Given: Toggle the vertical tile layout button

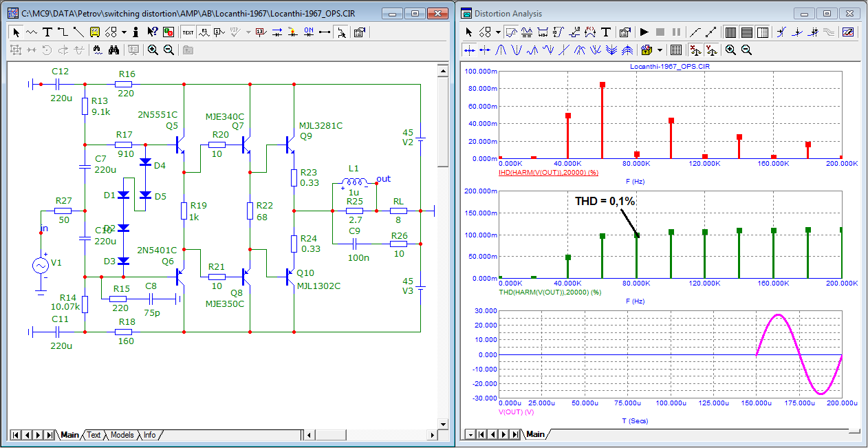Looking at the screenshot, I should click(x=730, y=32).
